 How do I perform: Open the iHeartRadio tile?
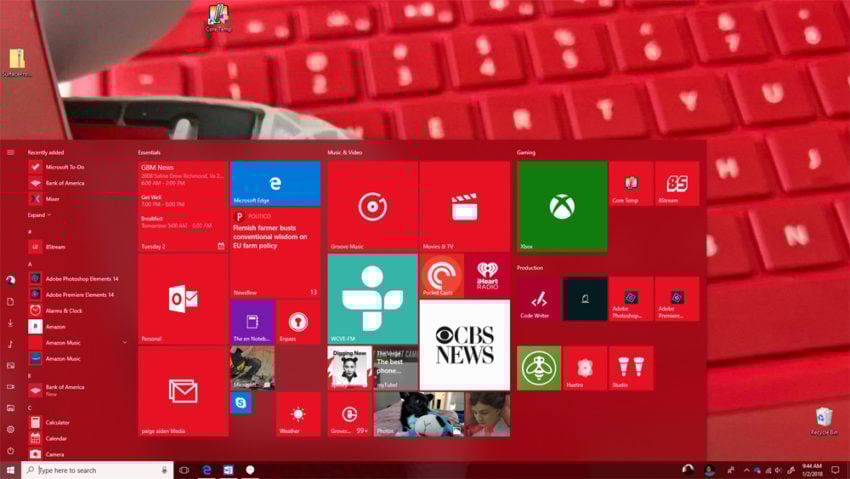tap(488, 276)
